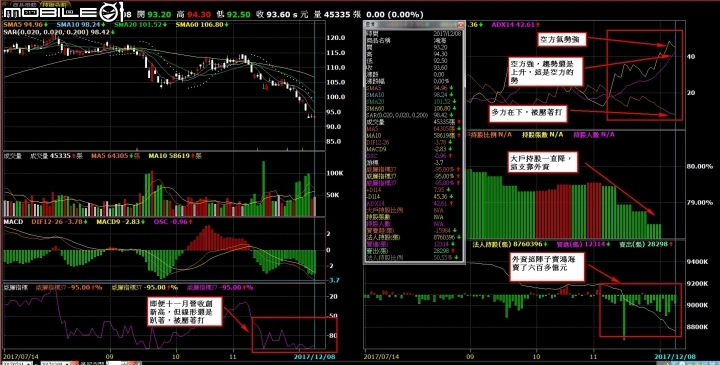Viewport: 720px width, 365px height.
Task: Click the closing price 93.60 in header
Action: pos(278,15)
